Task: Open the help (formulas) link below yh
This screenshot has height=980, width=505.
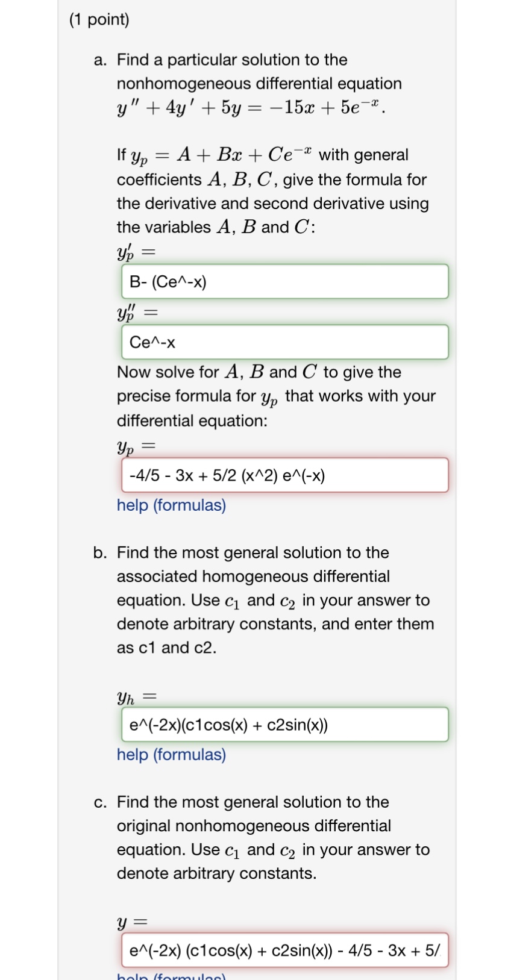Action: tap(171, 754)
